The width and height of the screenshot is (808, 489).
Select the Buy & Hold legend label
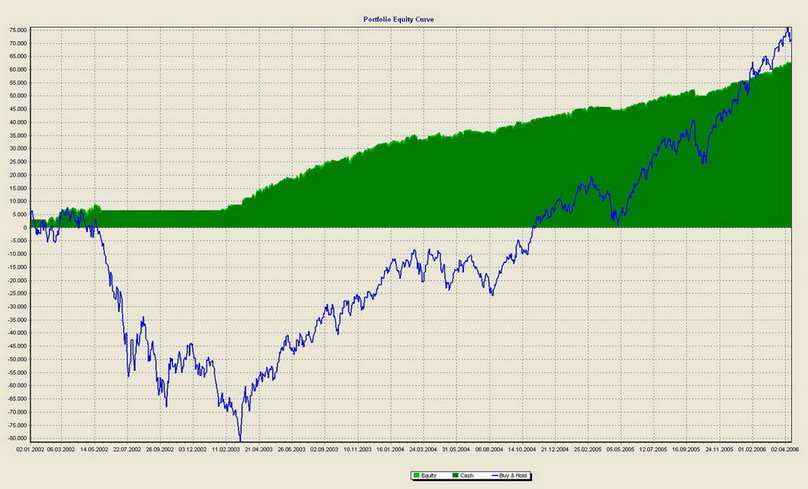[x=513, y=476]
